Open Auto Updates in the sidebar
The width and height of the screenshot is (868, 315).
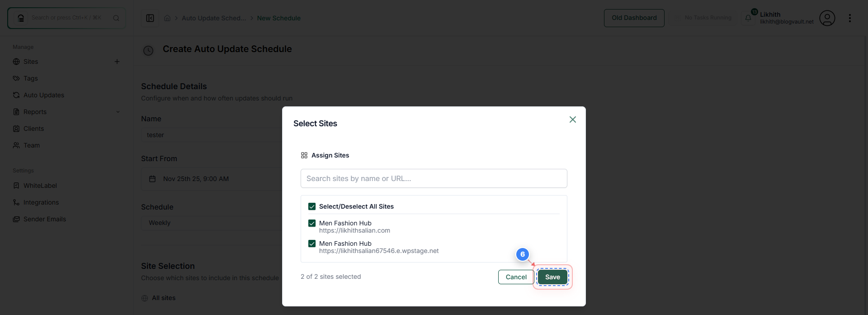(44, 95)
